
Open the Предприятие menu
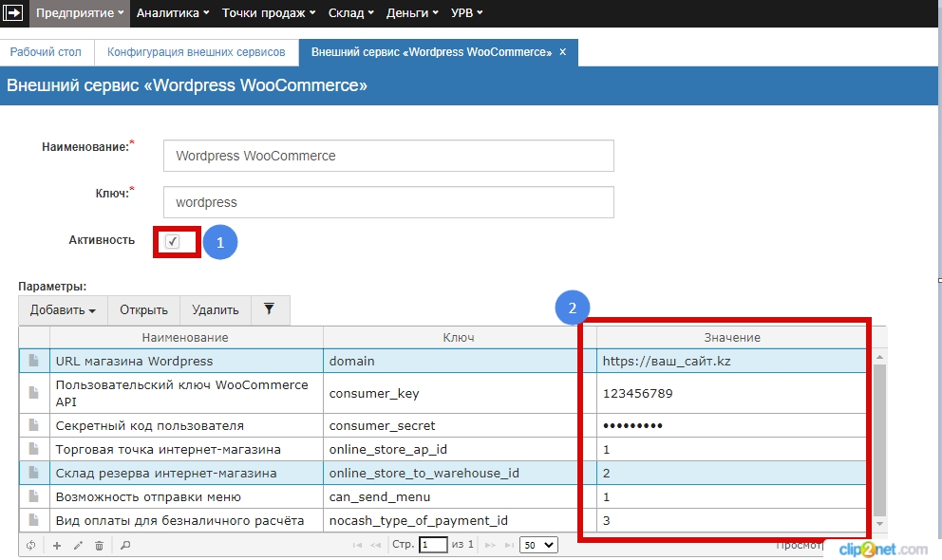coord(80,13)
